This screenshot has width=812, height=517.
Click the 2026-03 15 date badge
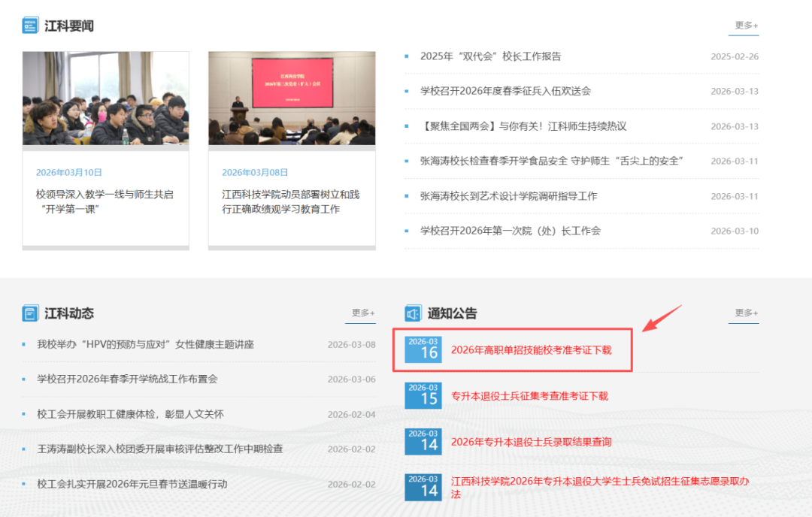coord(423,395)
